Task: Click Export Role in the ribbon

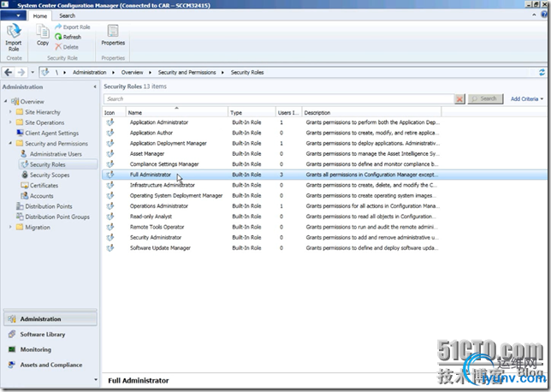Action: (73, 27)
